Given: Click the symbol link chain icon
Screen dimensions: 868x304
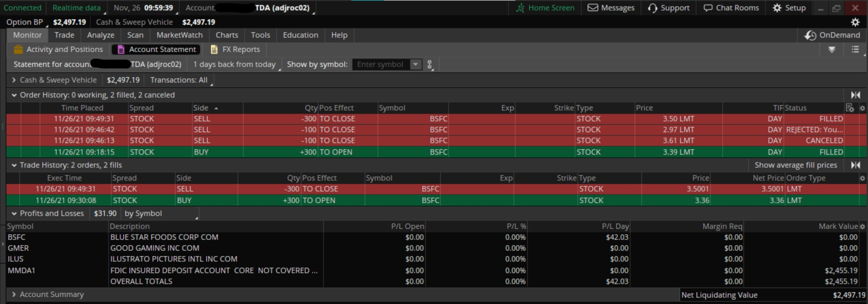Looking at the screenshot, I should pos(430,64).
